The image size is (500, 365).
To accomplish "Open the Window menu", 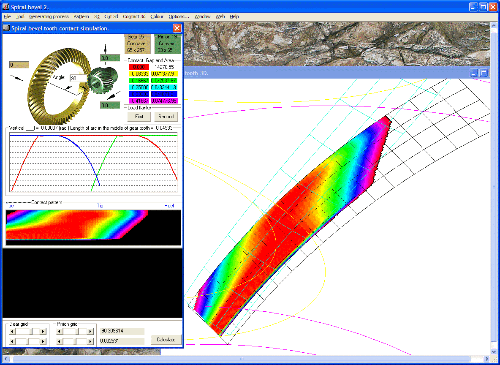I will pos(202,16).
